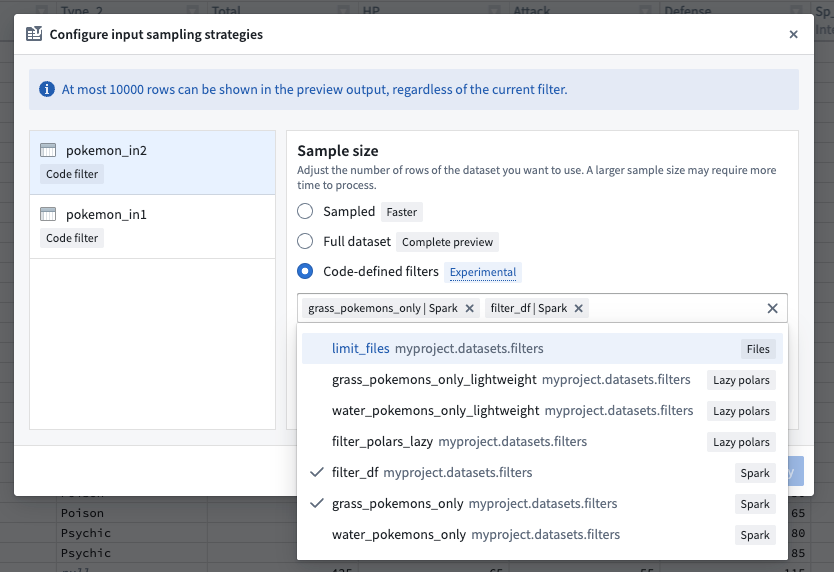The image size is (834, 572).
Task: Choose water_pokemons_only_lightweight filter option
Action: point(542,410)
